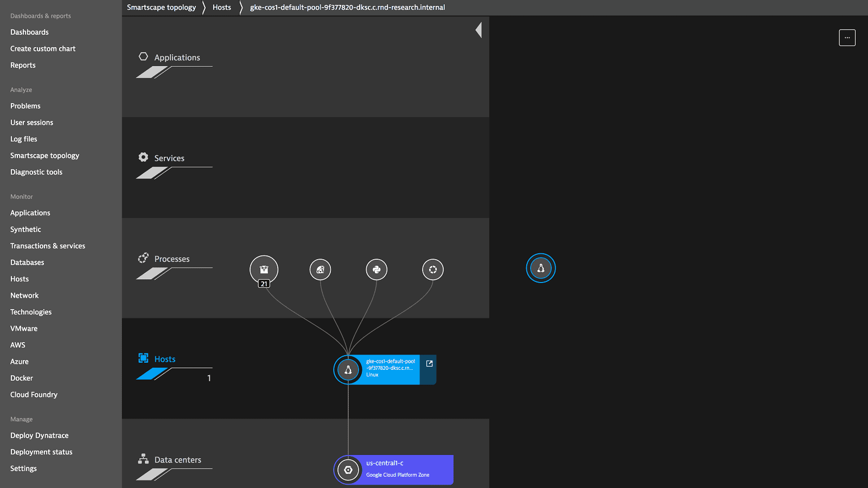
Task: Open Azure in sidebar
Action: 20,362
